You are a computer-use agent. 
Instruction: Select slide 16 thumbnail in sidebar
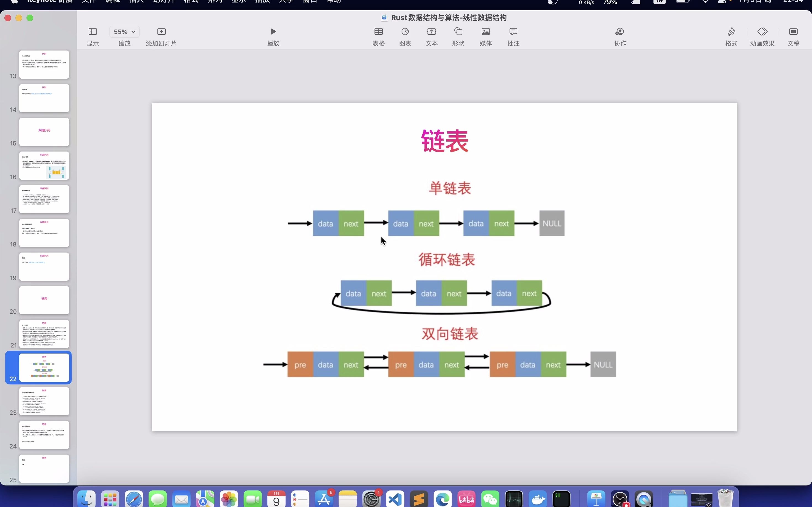coord(44,166)
